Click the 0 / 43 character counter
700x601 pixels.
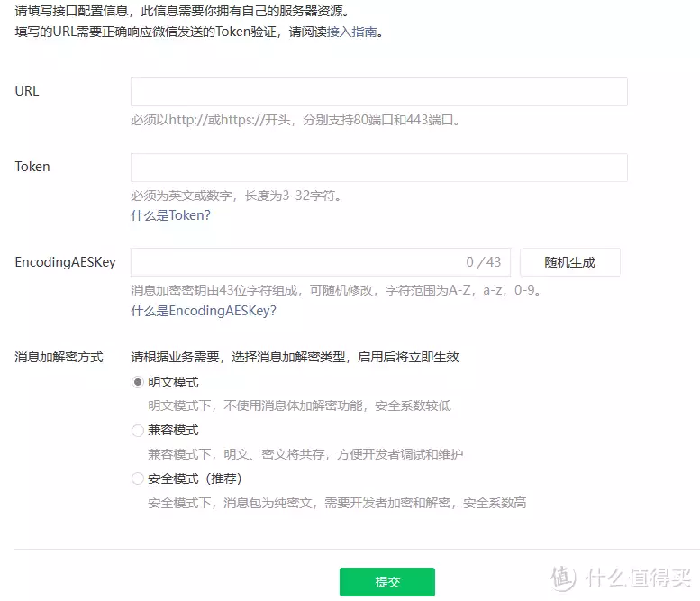click(484, 262)
